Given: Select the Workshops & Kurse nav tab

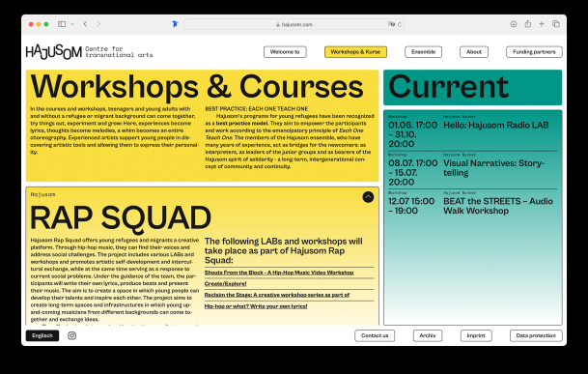Looking at the screenshot, I should [355, 52].
